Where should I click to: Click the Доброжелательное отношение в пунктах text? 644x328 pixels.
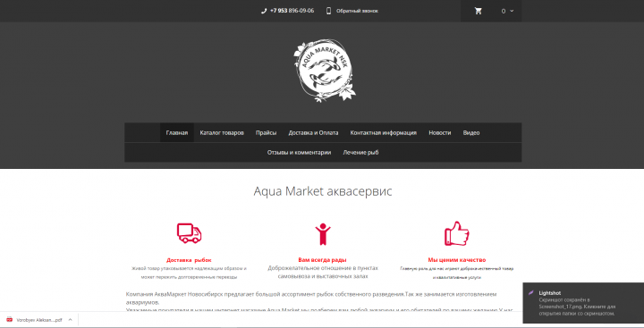(x=323, y=273)
